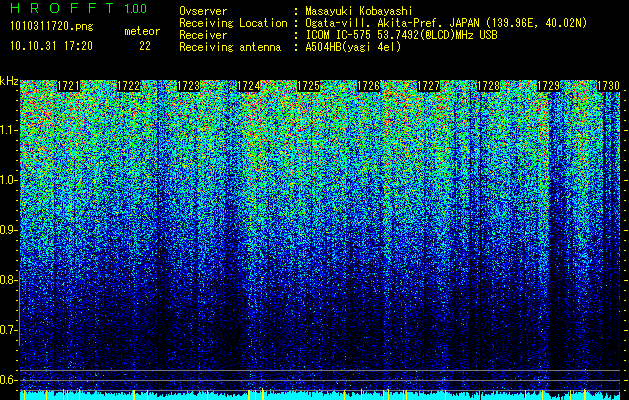Click the 1723 time marker label
Image resolution: width=629 pixels, height=400 pixels.
[x=189, y=86]
